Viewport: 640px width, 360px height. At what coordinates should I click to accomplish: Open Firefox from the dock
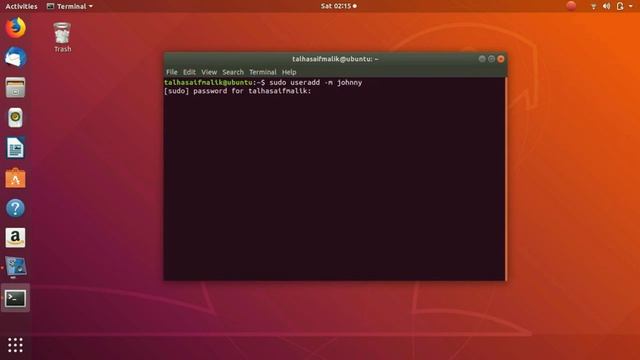(x=16, y=28)
